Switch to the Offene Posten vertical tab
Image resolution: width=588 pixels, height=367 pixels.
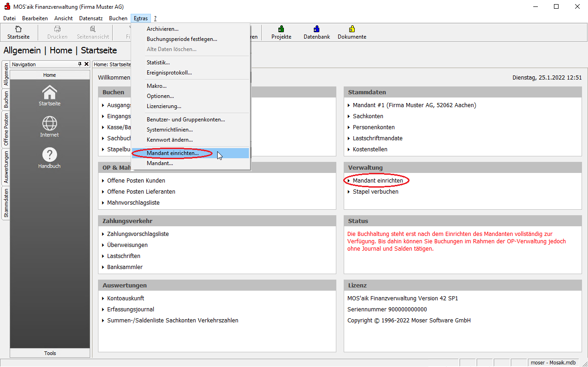[6, 130]
